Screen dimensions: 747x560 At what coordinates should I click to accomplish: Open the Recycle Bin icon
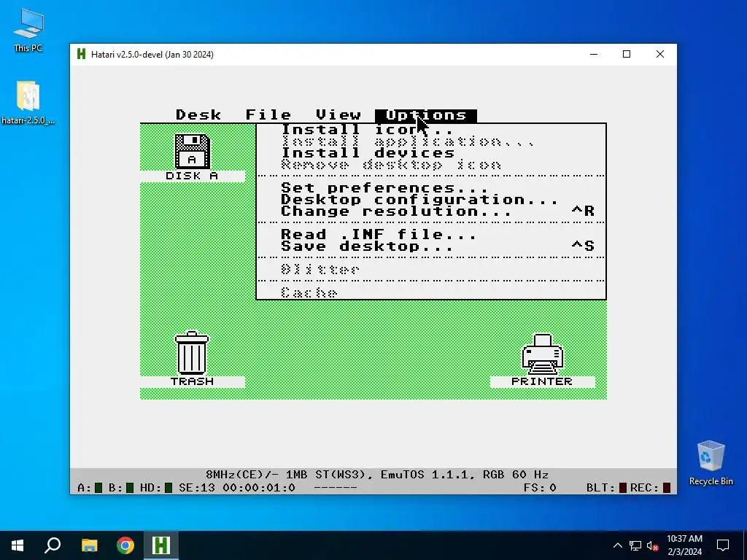point(711,463)
